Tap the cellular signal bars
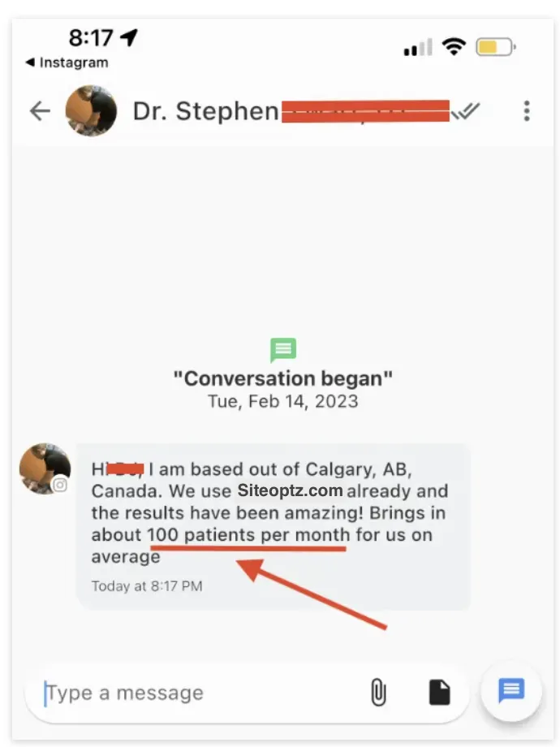Screen dimensions: 560x747 tap(418, 47)
